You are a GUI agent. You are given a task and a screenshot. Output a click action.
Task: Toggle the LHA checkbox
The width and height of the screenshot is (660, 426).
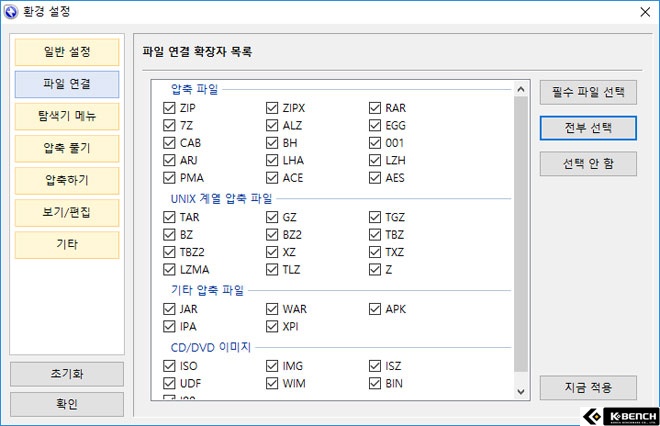tap(272, 160)
